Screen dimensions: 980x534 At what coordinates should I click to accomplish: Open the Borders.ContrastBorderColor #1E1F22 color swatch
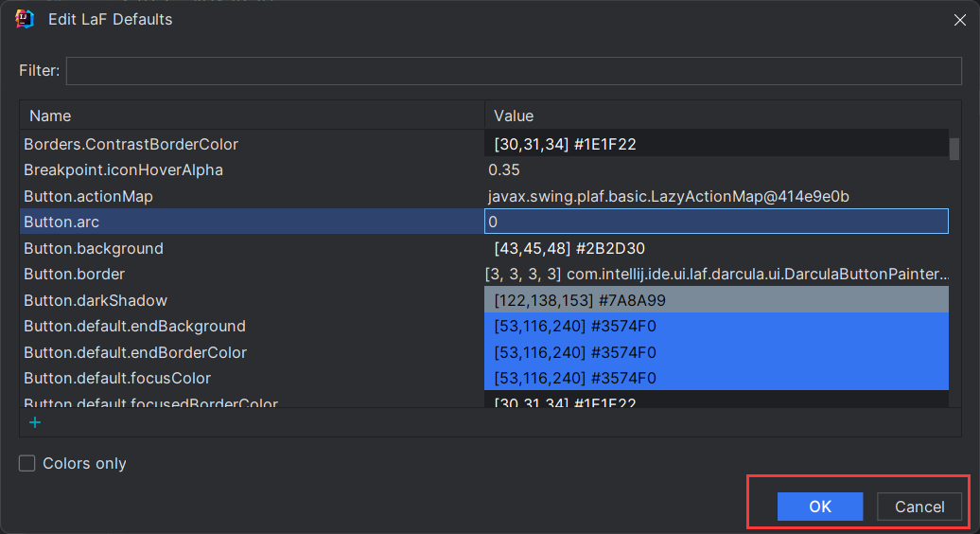click(x=716, y=144)
